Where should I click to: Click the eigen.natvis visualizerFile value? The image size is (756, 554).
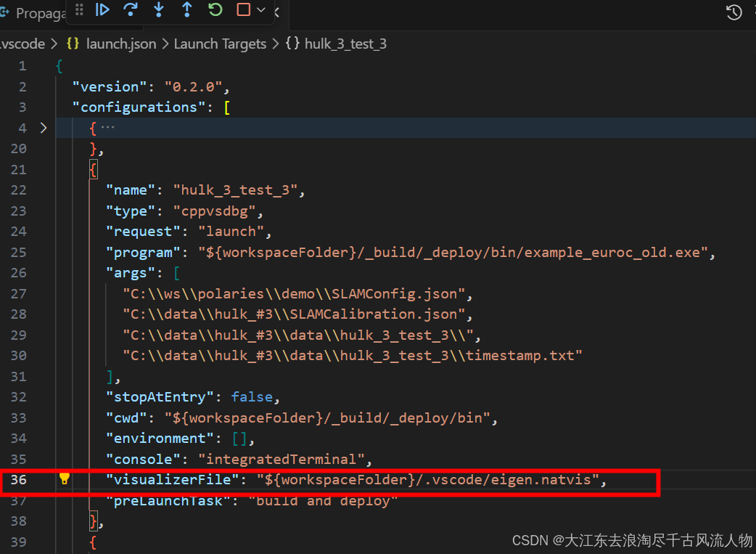point(427,480)
